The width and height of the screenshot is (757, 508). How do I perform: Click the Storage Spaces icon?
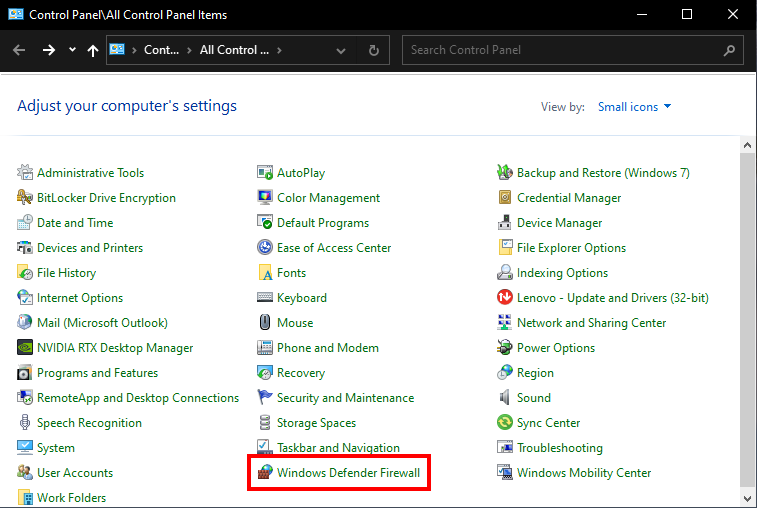click(x=265, y=423)
